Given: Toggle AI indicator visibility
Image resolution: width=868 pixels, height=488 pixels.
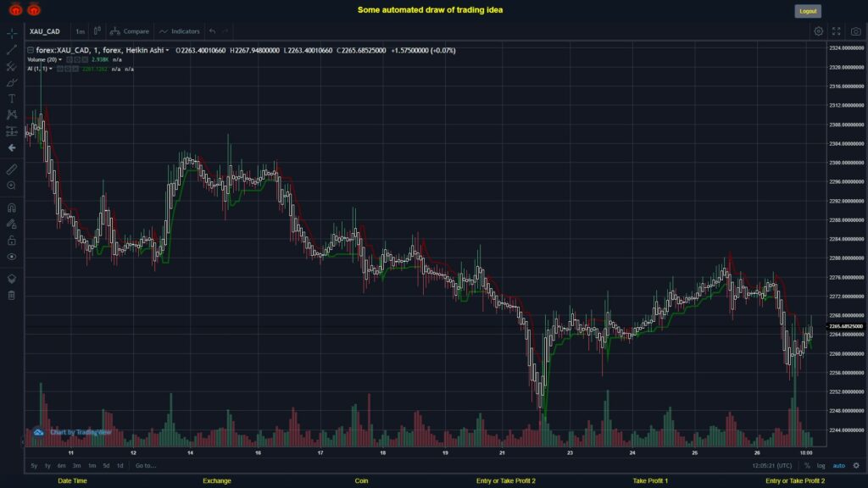Looking at the screenshot, I should tap(60, 69).
